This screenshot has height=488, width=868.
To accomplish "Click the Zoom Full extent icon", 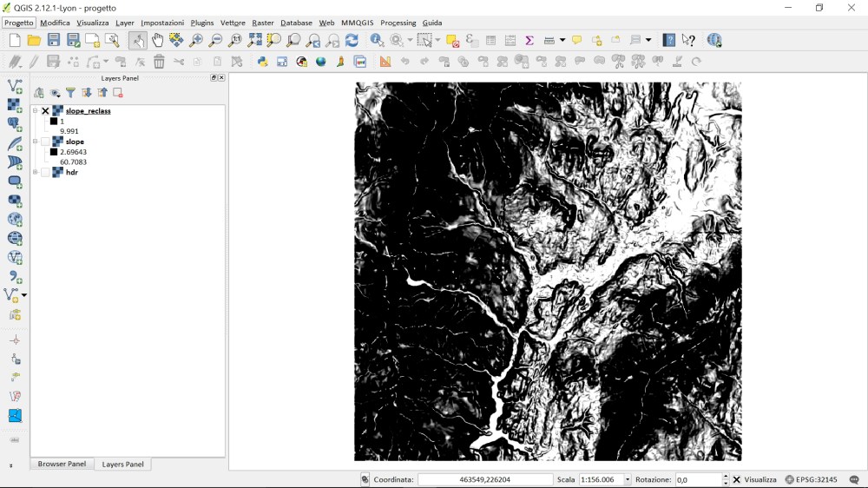I will click(254, 40).
